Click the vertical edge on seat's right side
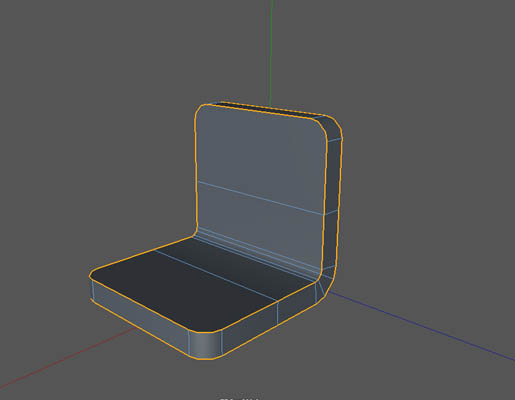This screenshot has height=400, width=515. tap(278, 313)
